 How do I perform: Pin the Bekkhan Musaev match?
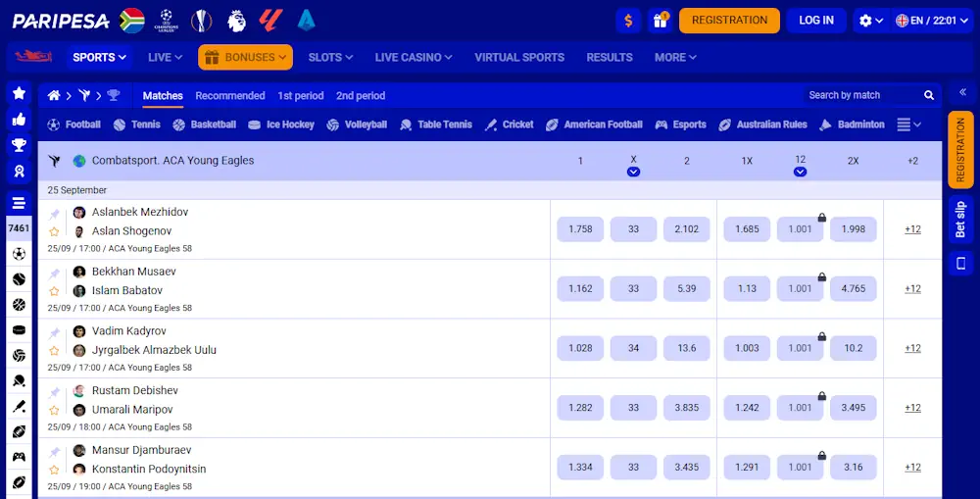55,273
